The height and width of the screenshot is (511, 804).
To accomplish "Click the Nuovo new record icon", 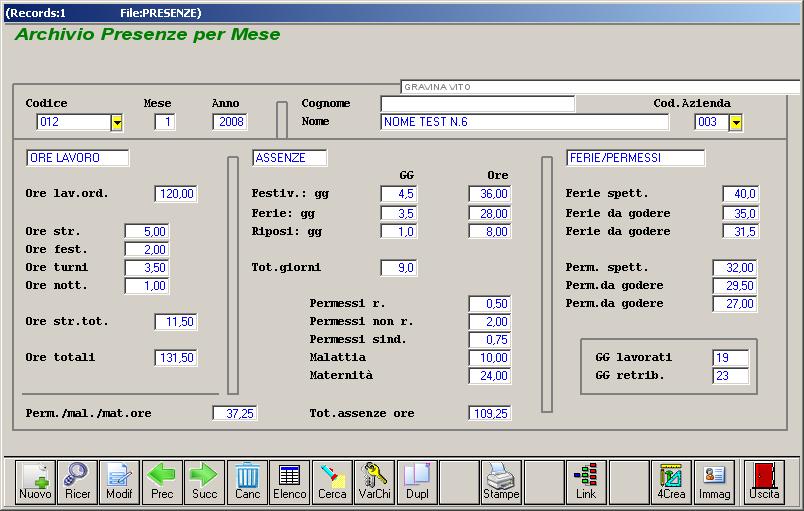I will [x=35, y=482].
